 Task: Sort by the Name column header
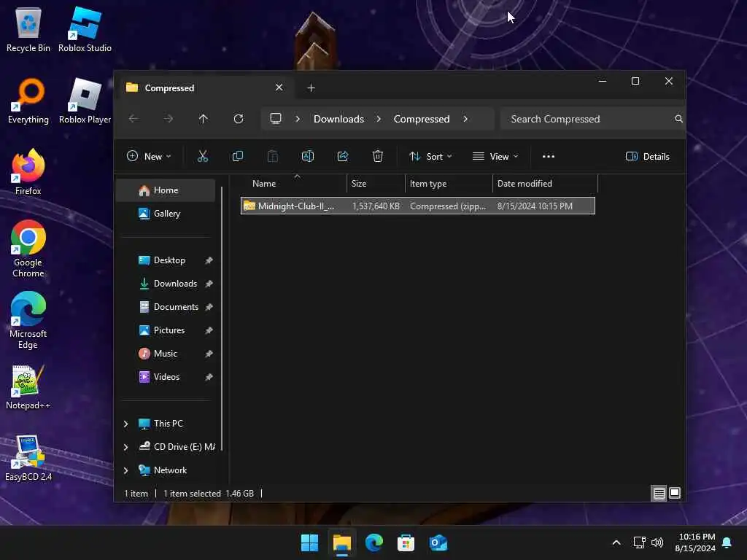[294, 183]
